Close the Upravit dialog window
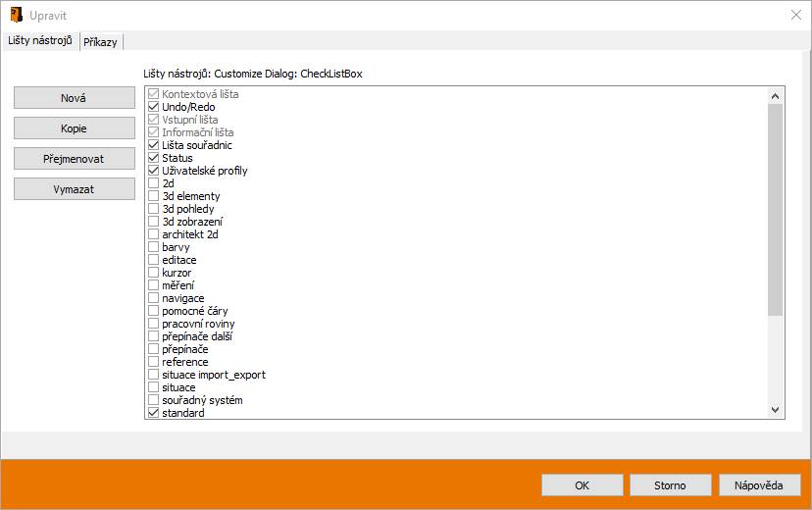The image size is (812, 510). point(795,15)
